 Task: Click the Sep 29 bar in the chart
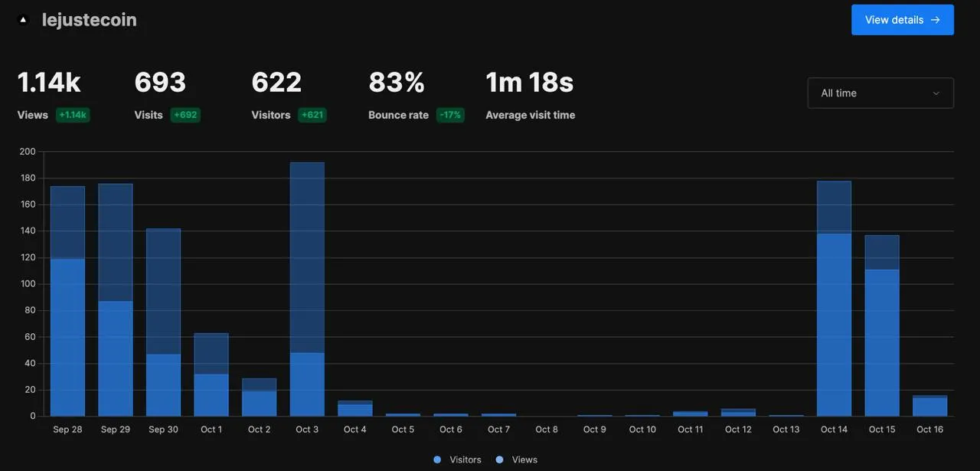(x=116, y=299)
